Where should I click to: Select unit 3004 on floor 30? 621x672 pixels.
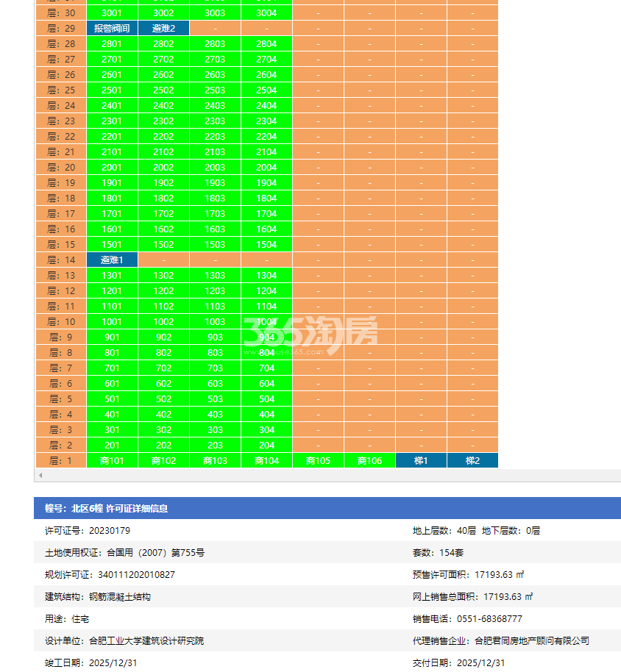[267, 12]
